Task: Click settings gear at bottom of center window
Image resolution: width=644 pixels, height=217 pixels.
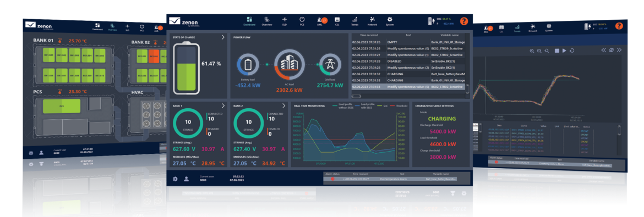Action: tap(175, 179)
